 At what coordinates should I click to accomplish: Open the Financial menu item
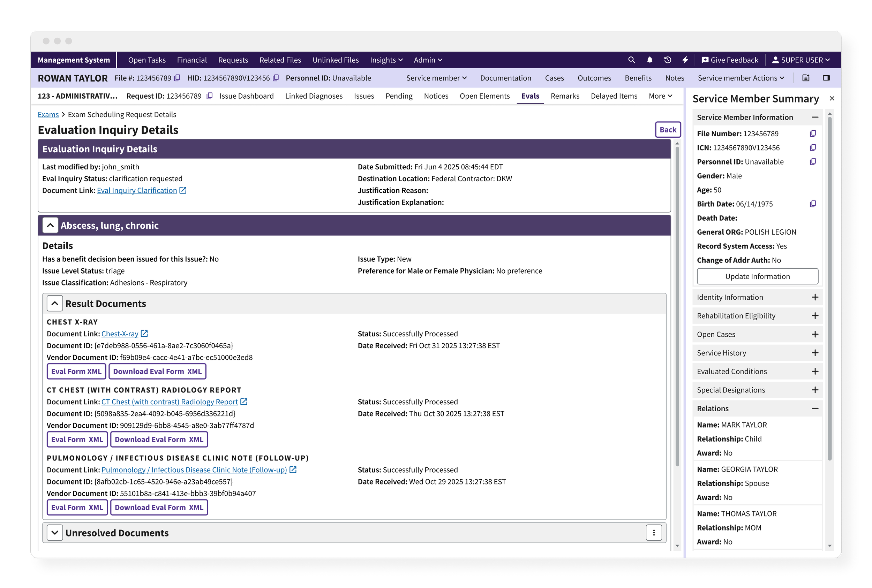click(x=192, y=60)
